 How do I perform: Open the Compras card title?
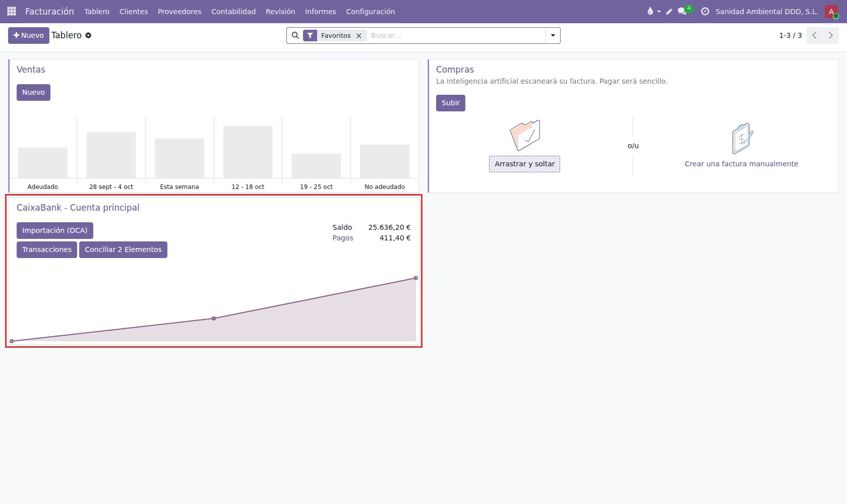tap(455, 70)
